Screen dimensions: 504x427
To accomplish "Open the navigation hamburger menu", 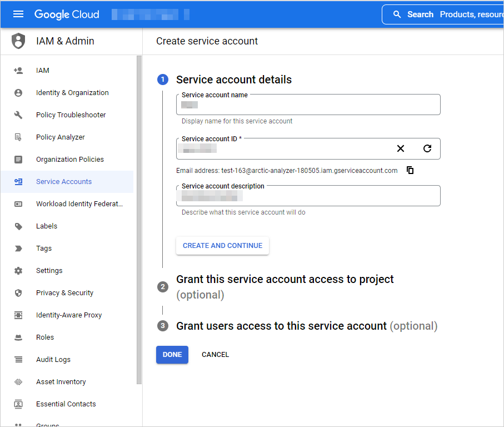I will 18,14.
